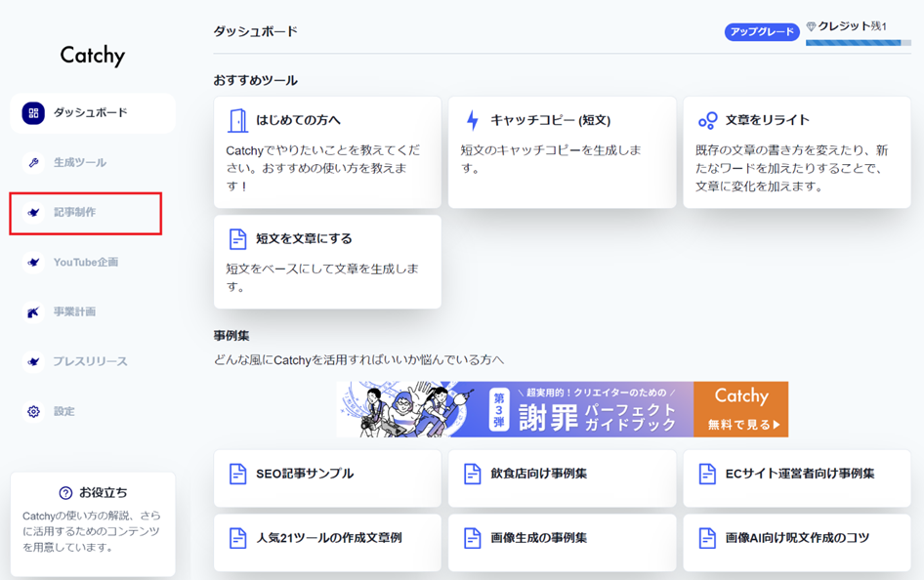The image size is (924, 580).
Task: Click the credit remaining progress bar
Action: pos(858,43)
